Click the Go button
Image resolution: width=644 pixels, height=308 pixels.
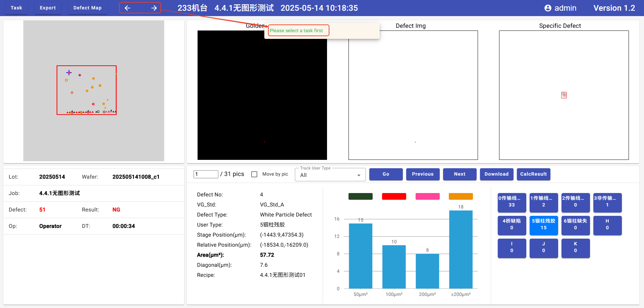pos(386,174)
